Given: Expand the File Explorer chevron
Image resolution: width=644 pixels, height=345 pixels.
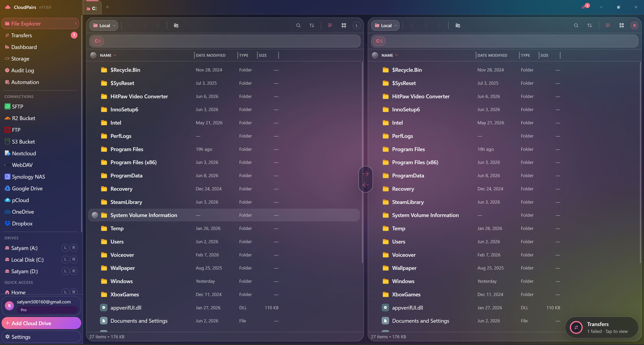Looking at the screenshot, I should (76, 23).
